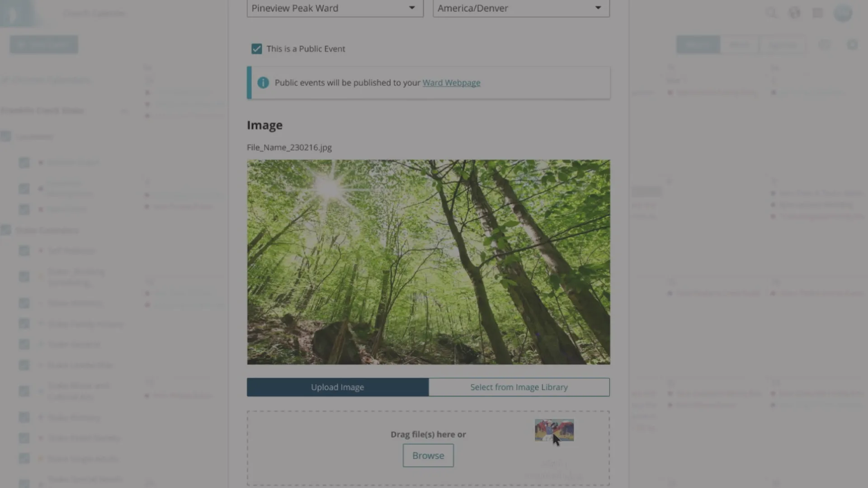Toggle the blurred Stake Calendars group checkbox

[x=5, y=230]
